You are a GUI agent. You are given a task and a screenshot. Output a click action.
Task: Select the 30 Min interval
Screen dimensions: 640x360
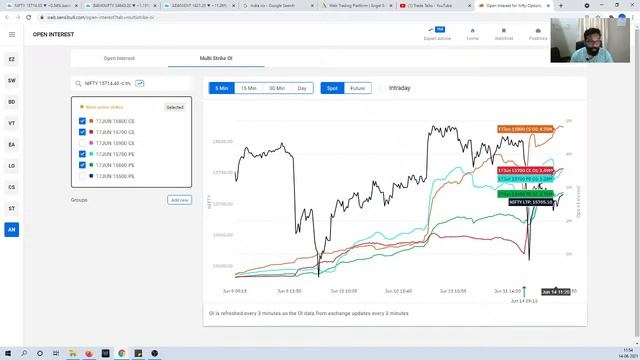[x=277, y=88]
